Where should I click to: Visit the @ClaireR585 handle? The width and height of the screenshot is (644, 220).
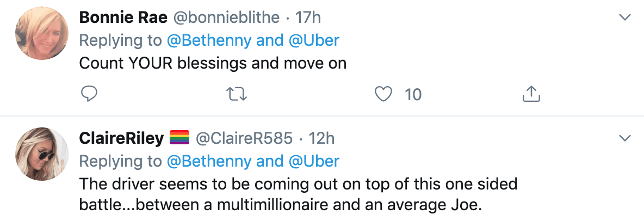pos(245,138)
